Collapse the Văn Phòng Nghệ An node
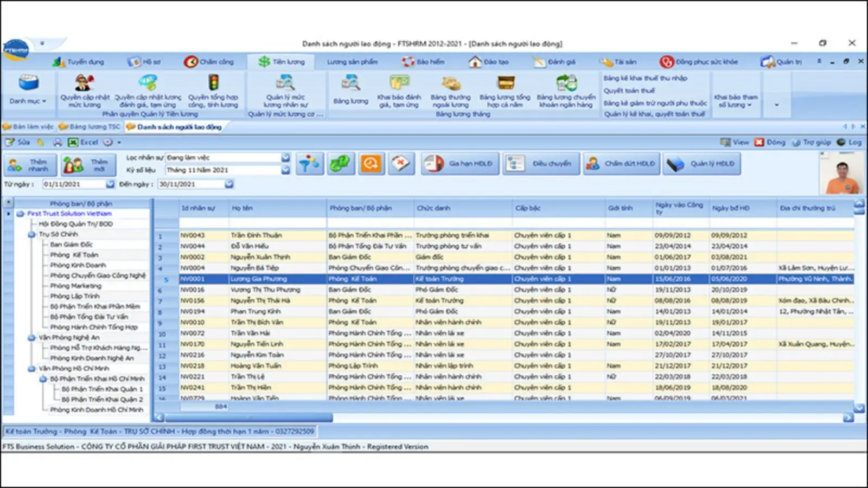Viewport: 868px width, 488px height. click(x=32, y=337)
